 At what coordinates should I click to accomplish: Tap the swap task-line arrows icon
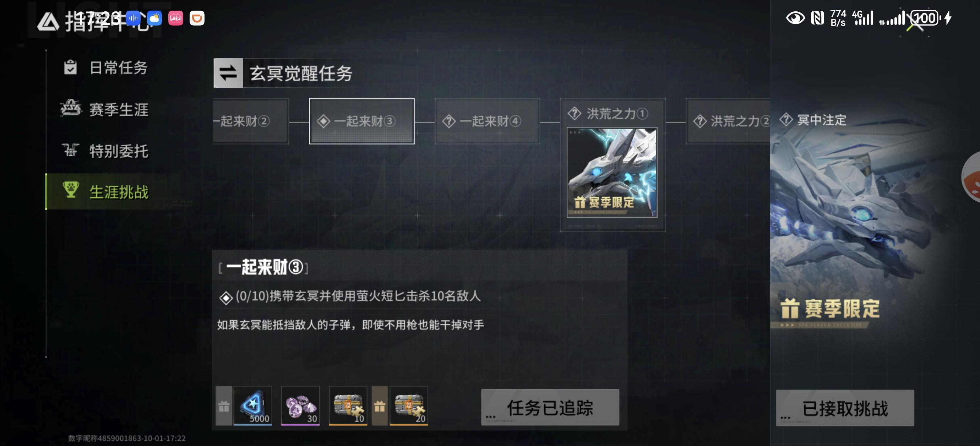tap(228, 73)
